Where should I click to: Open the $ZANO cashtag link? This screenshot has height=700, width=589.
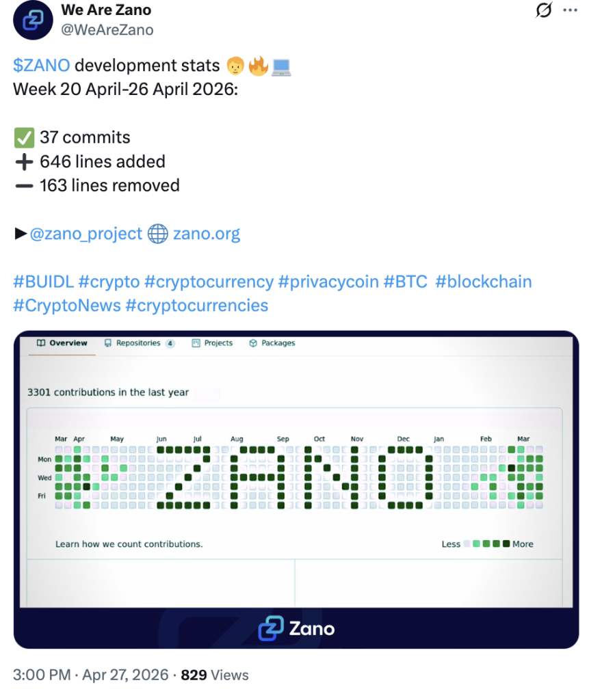coord(41,66)
